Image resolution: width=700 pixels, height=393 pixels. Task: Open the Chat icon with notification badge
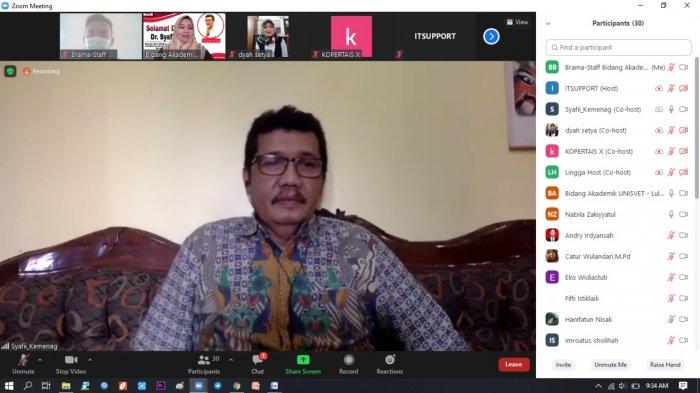tap(258, 359)
